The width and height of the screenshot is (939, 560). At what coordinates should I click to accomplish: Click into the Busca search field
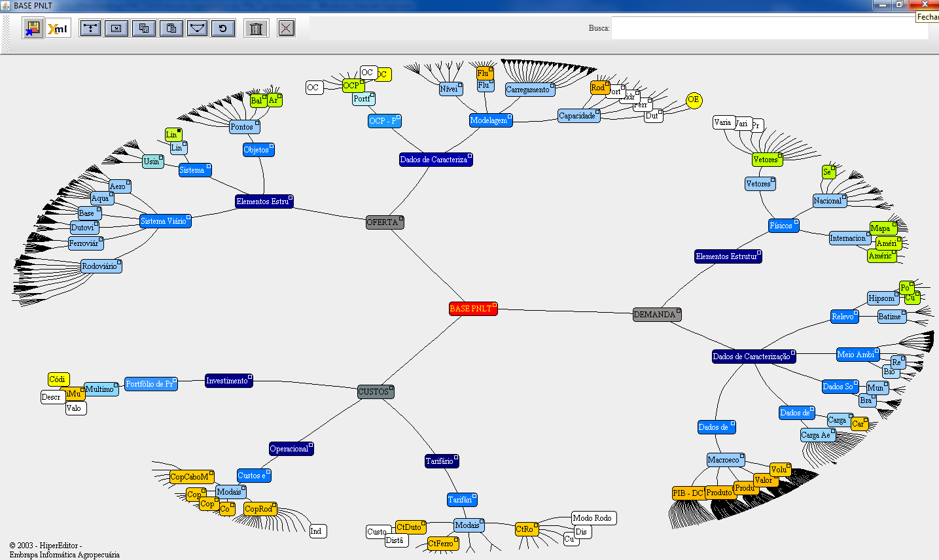point(770,28)
